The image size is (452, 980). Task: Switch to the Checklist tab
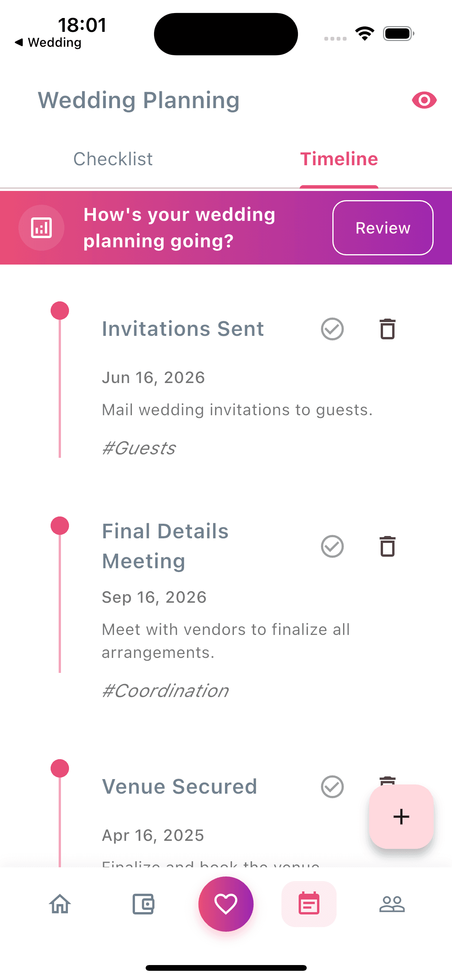pyautogui.click(x=113, y=159)
